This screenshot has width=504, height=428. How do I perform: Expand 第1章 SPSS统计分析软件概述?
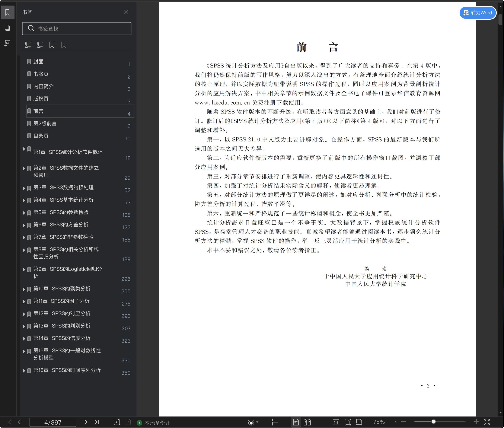click(x=24, y=149)
